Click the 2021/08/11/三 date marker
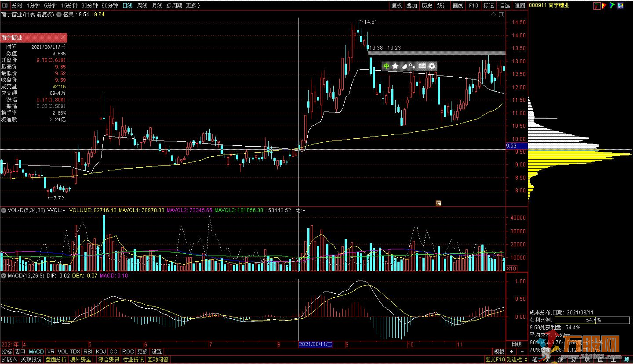This screenshot has height=364, width=633. tap(316, 344)
